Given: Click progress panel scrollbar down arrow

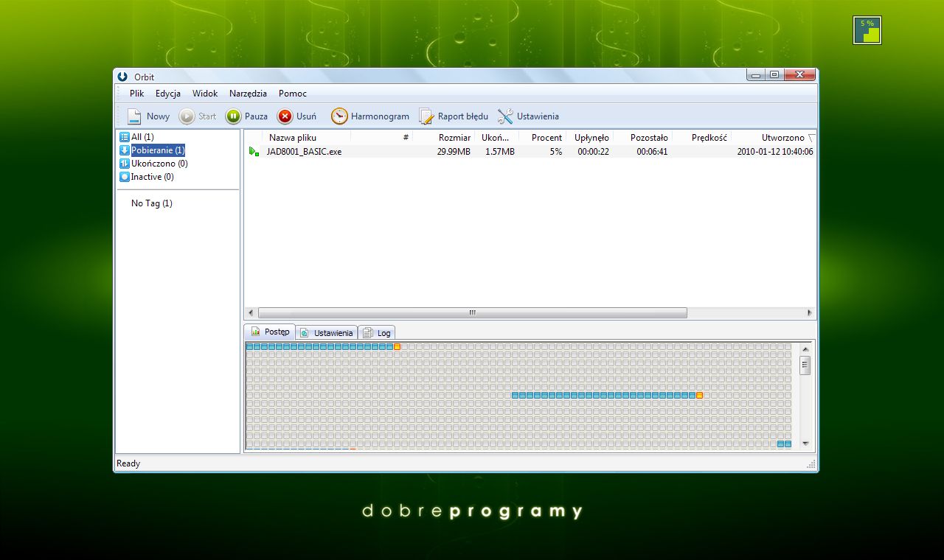Looking at the screenshot, I should pyautogui.click(x=805, y=443).
